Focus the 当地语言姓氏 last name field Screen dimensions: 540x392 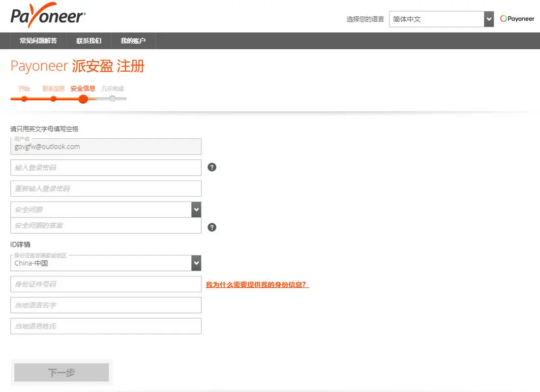pos(106,326)
